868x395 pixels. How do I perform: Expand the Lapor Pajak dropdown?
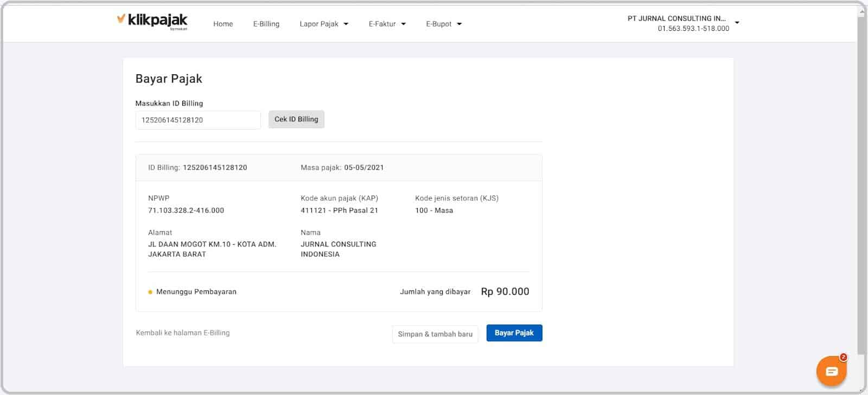pos(324,24)
